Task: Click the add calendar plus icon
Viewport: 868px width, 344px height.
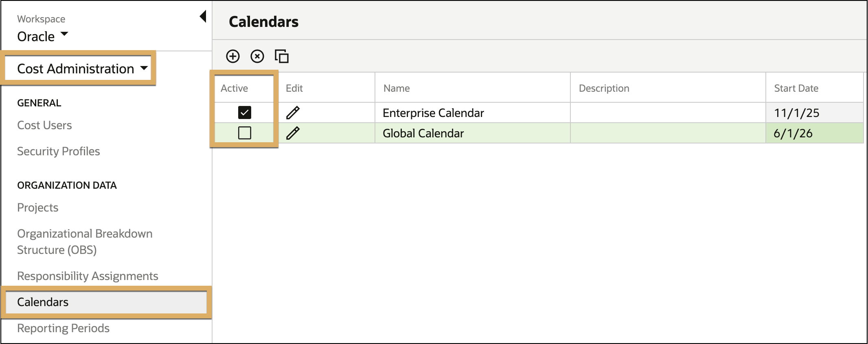Action: click(x=233, y=56)
